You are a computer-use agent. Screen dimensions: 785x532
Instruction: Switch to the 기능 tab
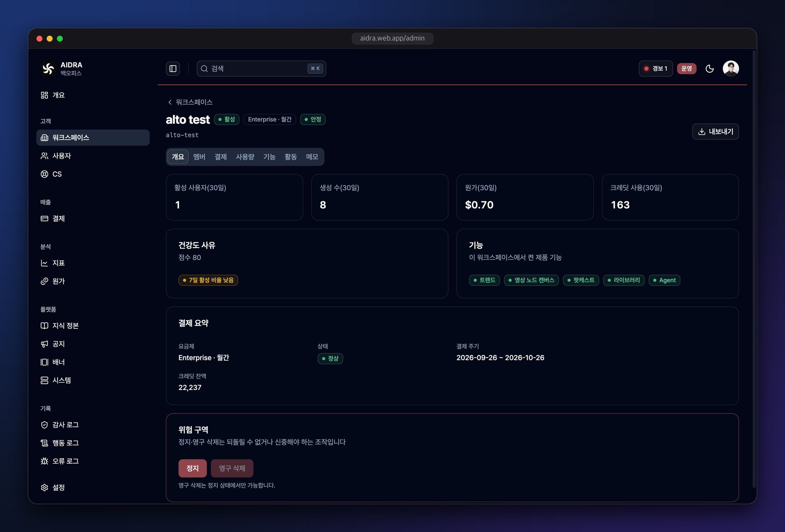(269, 157)
